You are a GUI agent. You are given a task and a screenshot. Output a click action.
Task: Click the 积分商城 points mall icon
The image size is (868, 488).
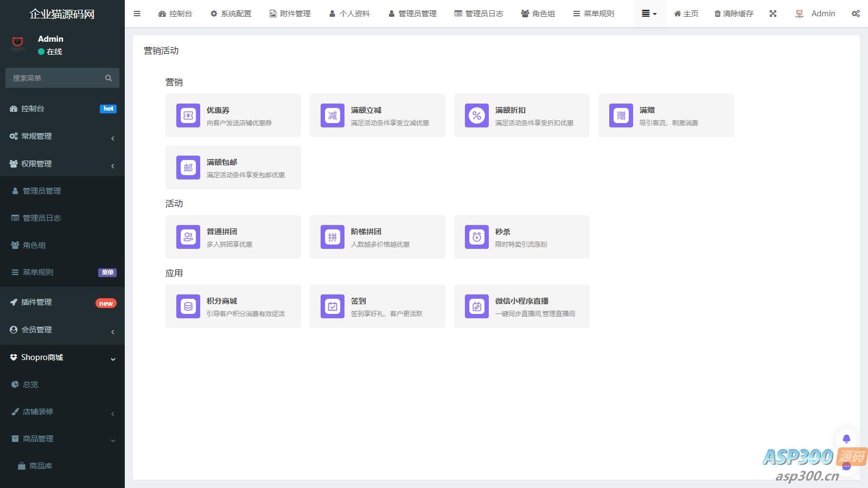[188, 306]
